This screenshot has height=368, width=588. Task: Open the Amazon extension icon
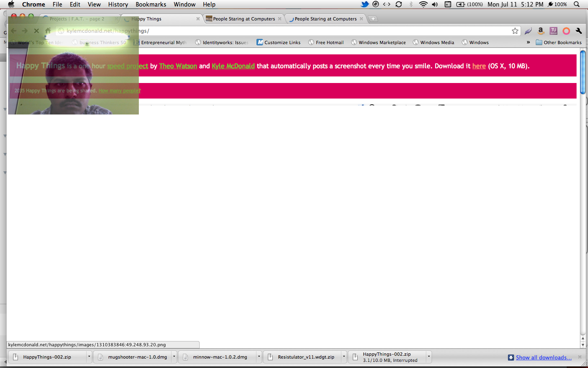[x=541, y=31]
